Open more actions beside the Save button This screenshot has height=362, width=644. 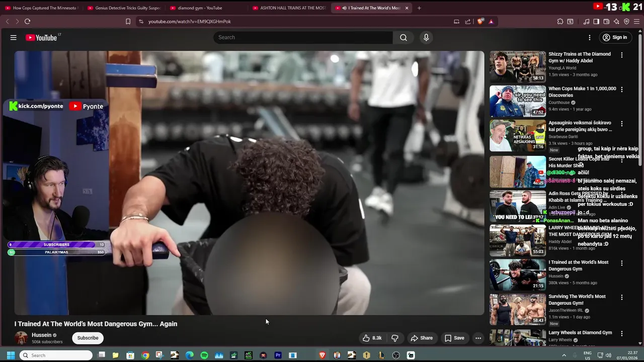click(x=478, y=338)
